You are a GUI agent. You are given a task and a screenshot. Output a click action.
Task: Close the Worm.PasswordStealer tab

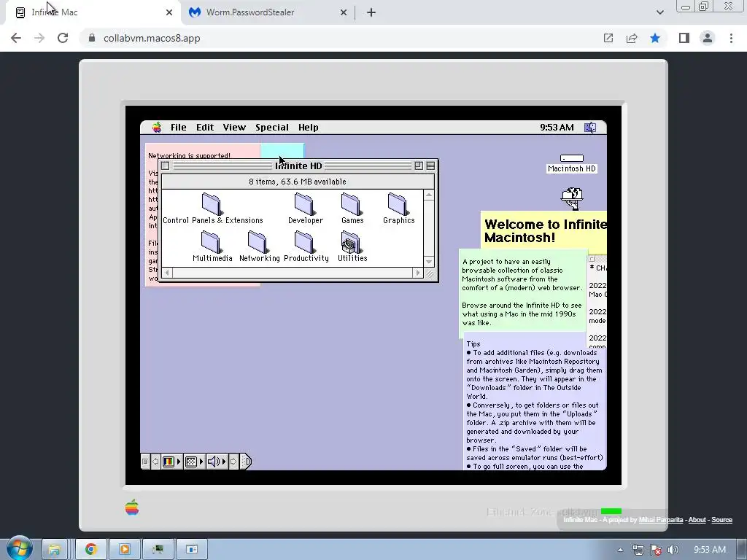[343, 12]
